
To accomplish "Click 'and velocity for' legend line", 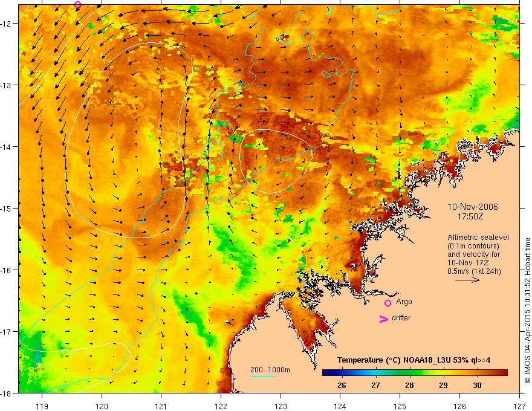I will click(x=473, y=254).
